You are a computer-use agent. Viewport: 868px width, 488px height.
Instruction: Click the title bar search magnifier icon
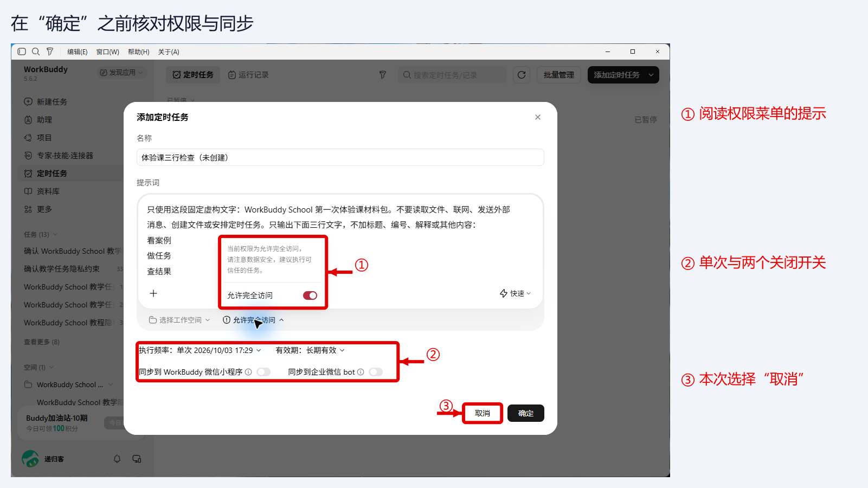[36, 52]
